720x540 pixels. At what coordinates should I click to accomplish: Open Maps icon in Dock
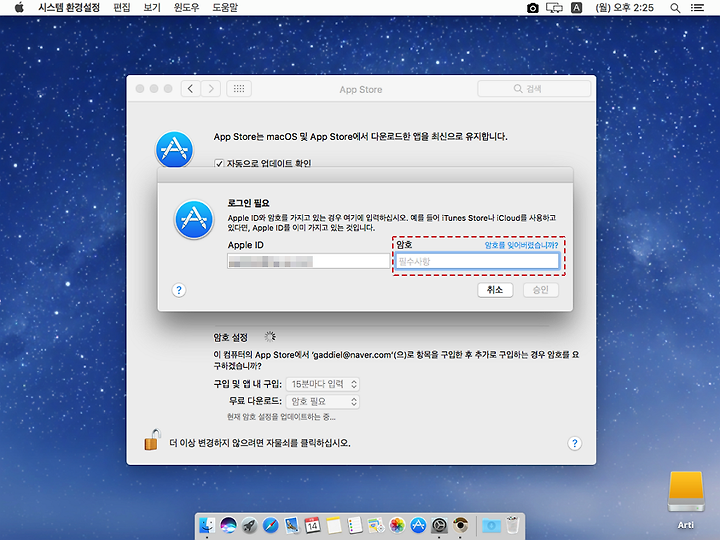tap(376, 525)
